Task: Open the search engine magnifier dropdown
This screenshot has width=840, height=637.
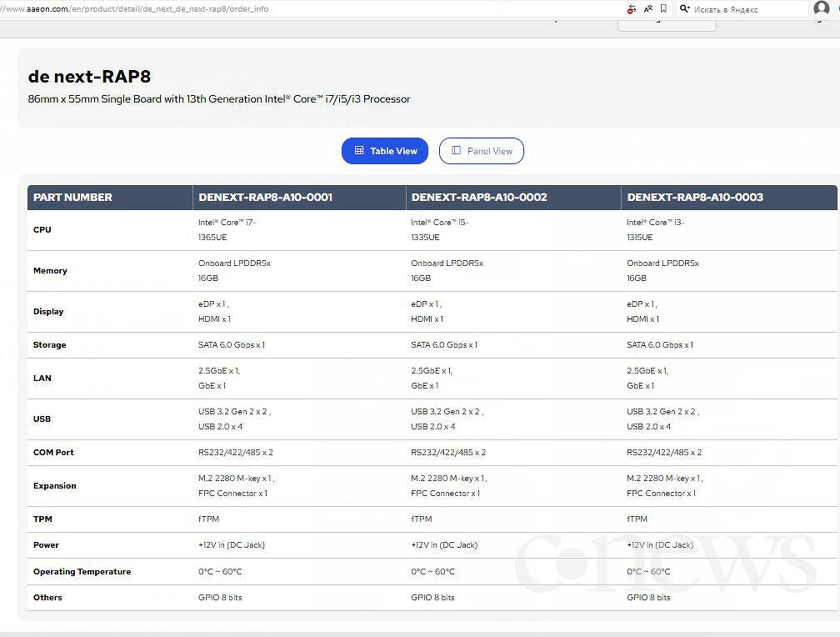Action: [685, 8]
